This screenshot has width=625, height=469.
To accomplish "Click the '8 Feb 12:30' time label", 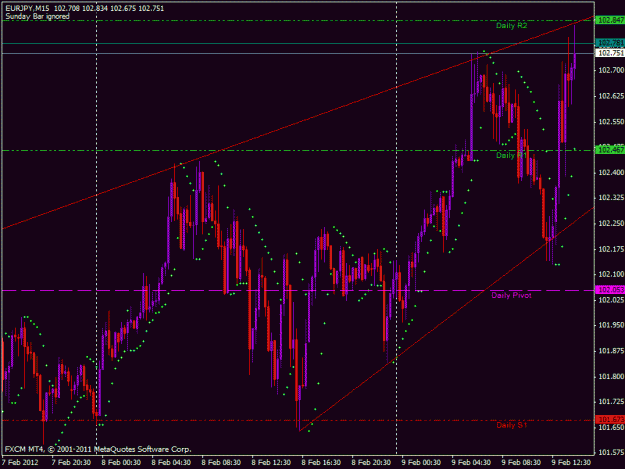I will [271, 462].
